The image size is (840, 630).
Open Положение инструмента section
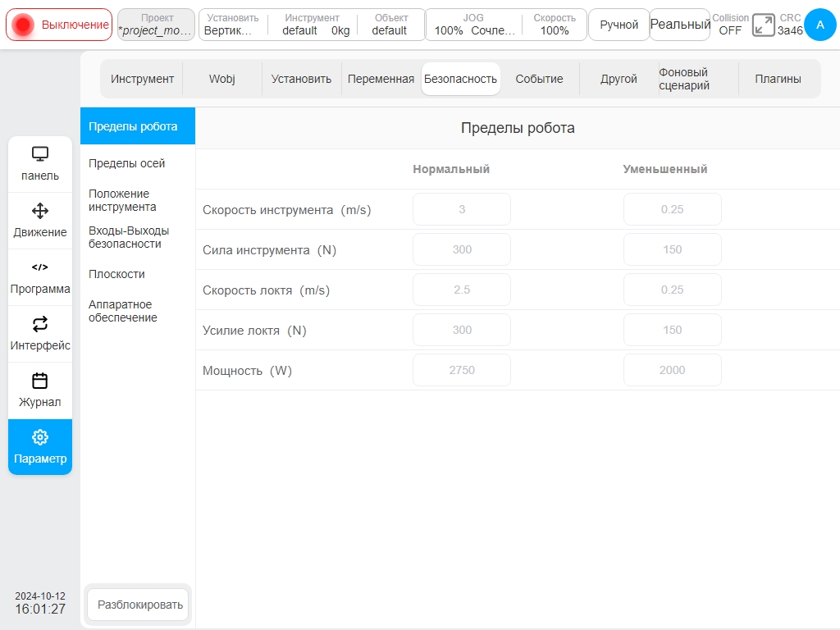(x=138, y=200)
